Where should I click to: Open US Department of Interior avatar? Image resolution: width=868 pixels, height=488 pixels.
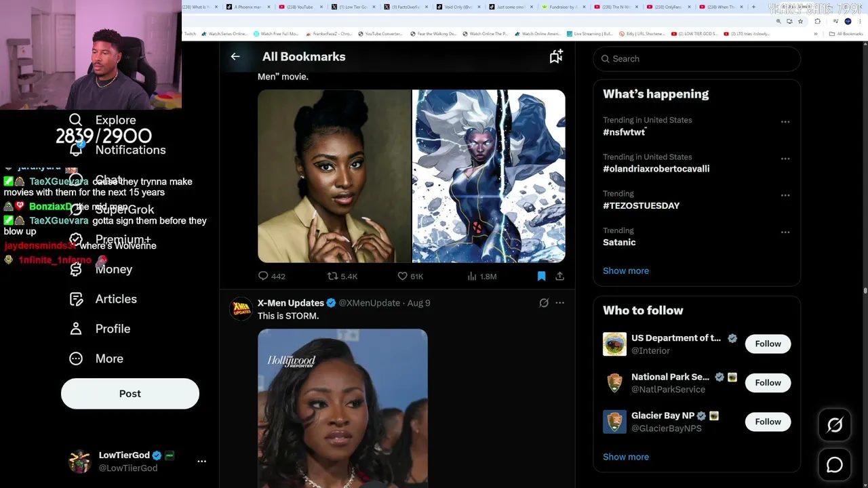point(615,344)
